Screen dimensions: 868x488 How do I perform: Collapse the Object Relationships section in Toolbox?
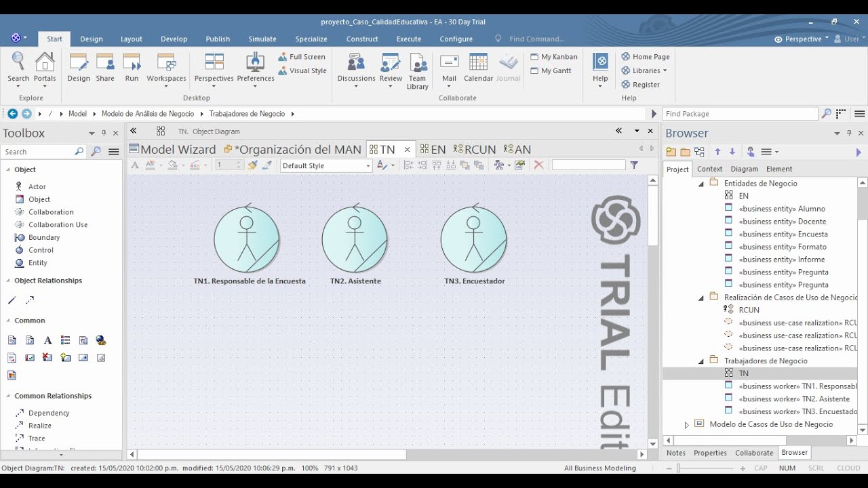(8, 281)
